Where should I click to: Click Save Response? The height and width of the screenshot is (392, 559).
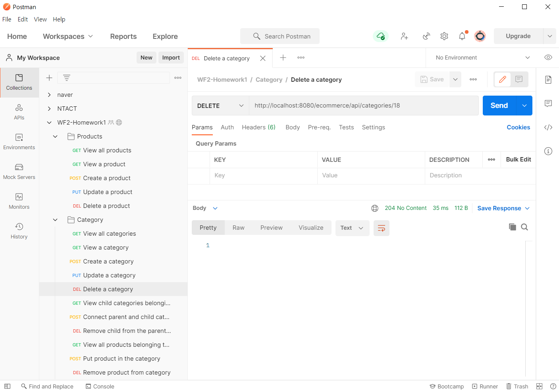(499, 208)
